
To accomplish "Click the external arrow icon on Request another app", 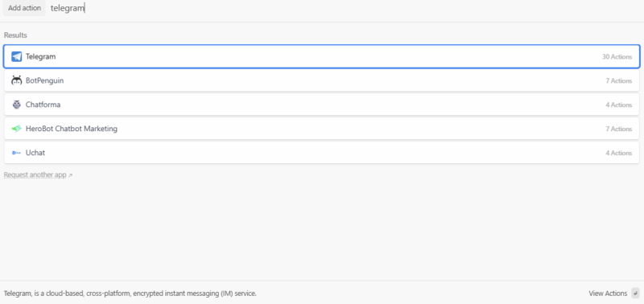I will pyautogui.click(x=70, y=175).
